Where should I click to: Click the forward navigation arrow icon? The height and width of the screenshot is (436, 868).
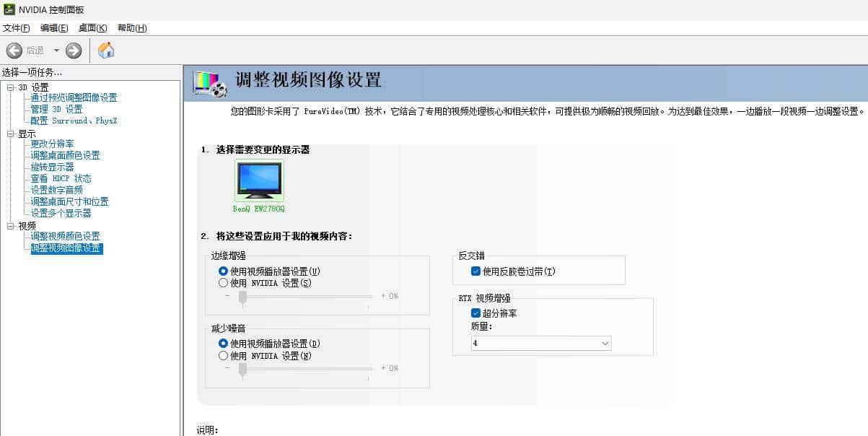pyautogui.click(x=73, y=51)
